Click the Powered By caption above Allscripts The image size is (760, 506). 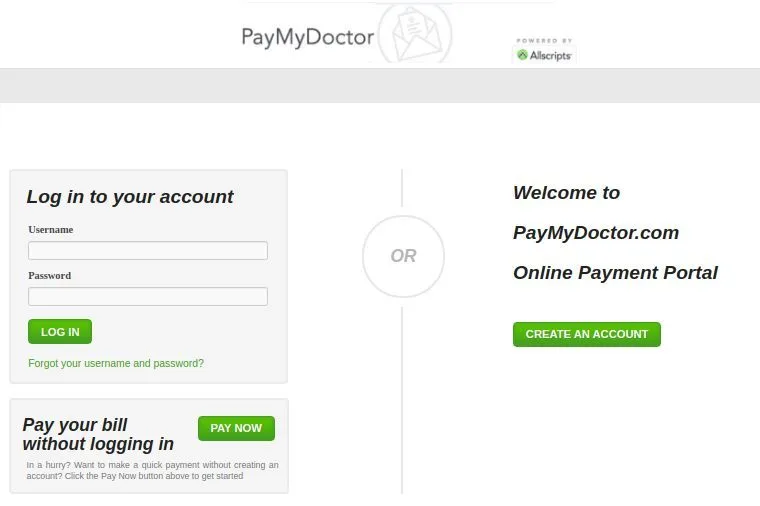(544, 41)
